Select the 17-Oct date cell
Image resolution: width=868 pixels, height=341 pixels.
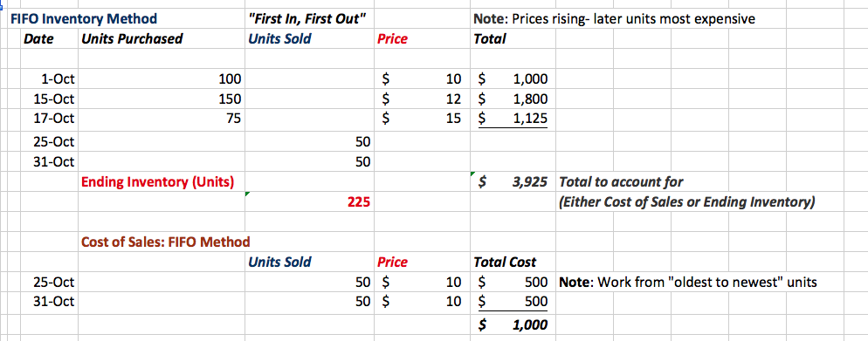pyautogui.click(x=54, y=118)
